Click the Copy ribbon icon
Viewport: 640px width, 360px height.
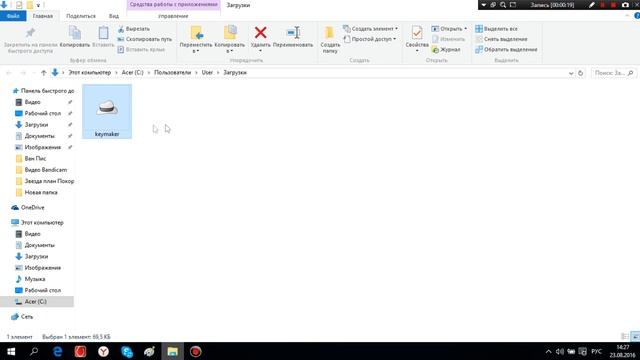pos(75,33)
